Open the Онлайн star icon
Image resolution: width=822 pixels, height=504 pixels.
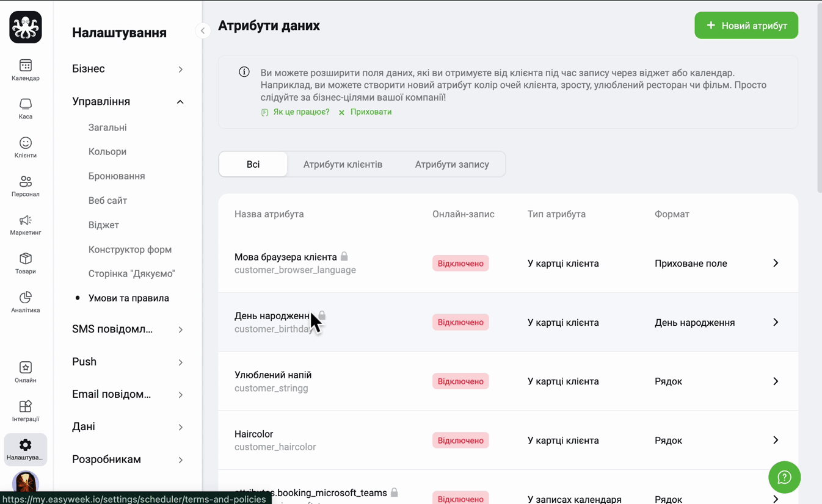point(26,367)
